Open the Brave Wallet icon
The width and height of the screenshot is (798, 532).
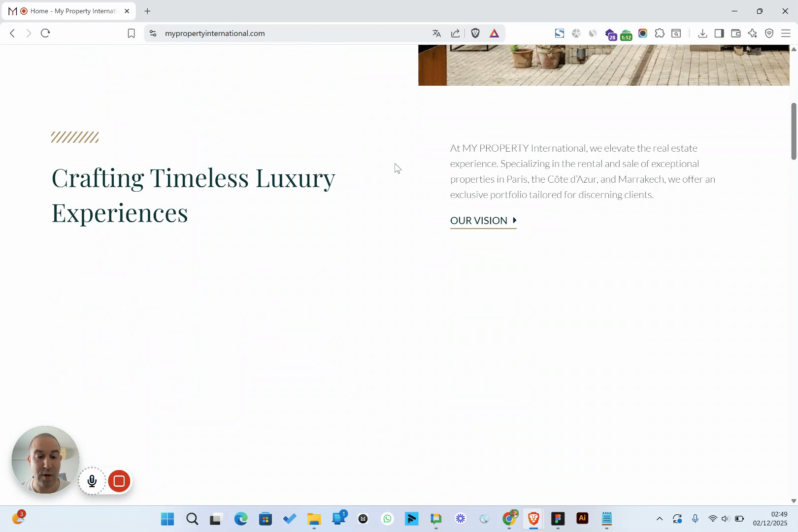[736, 33]
